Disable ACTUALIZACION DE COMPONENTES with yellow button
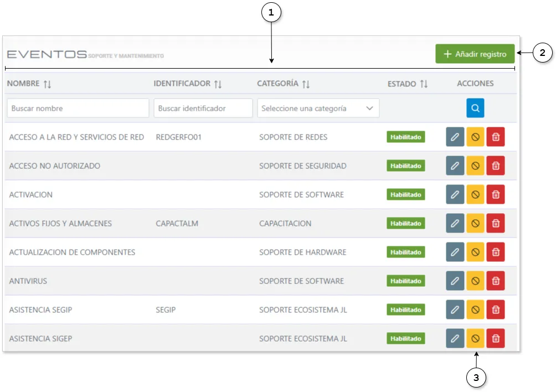Image resolution: width=556 pixels, height=392 pixels. 475,252
